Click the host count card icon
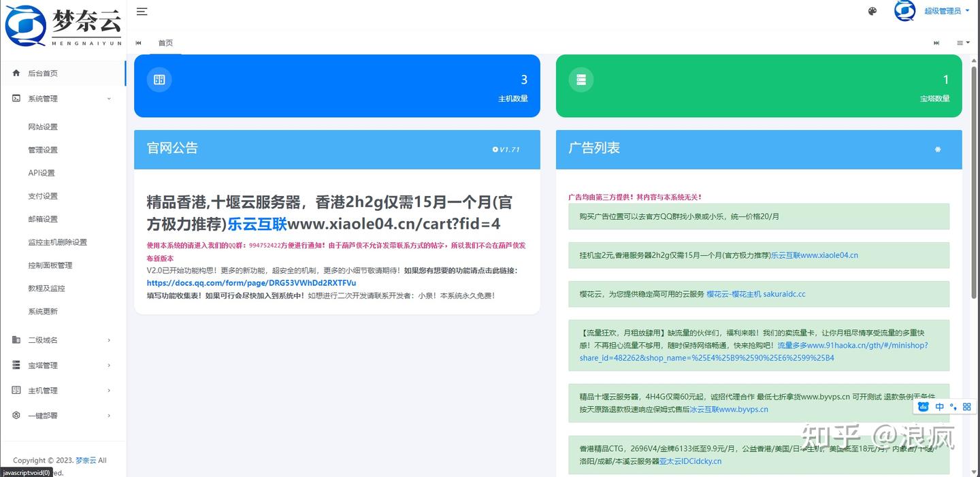 (x=159, y=80)
